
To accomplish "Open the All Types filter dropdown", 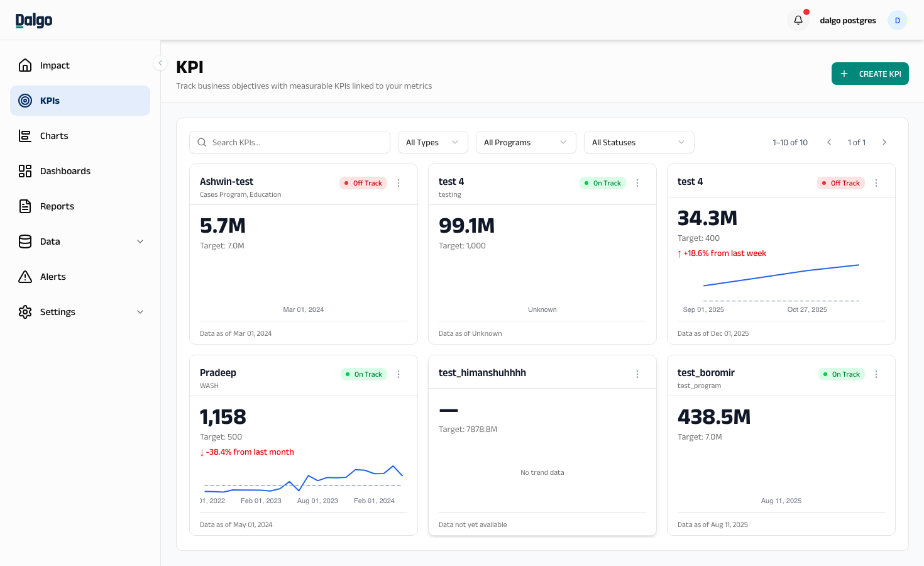I will (433, 142).
